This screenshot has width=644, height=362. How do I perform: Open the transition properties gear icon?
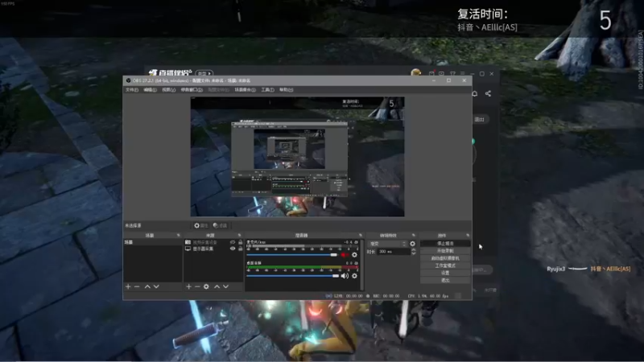[412, 244]
